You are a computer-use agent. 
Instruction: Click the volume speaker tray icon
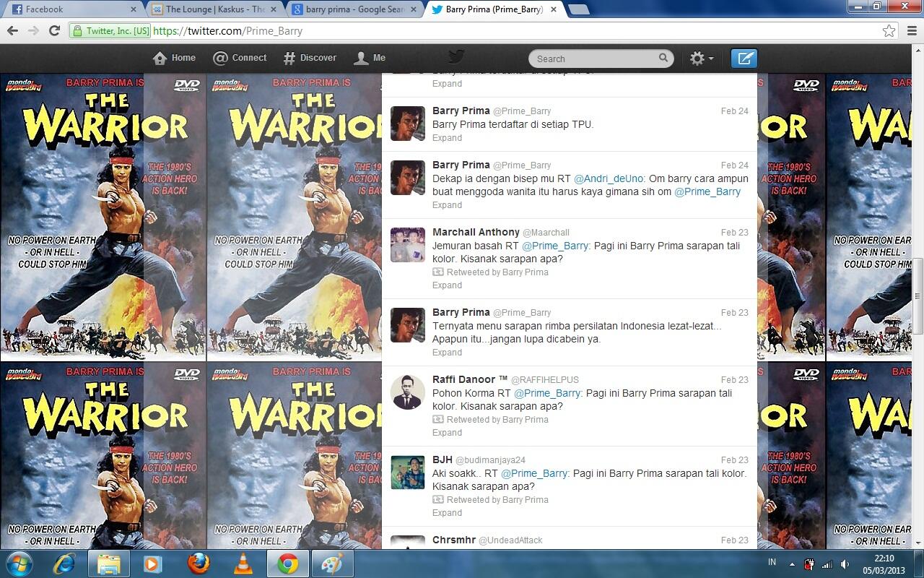tap(845, 564)
